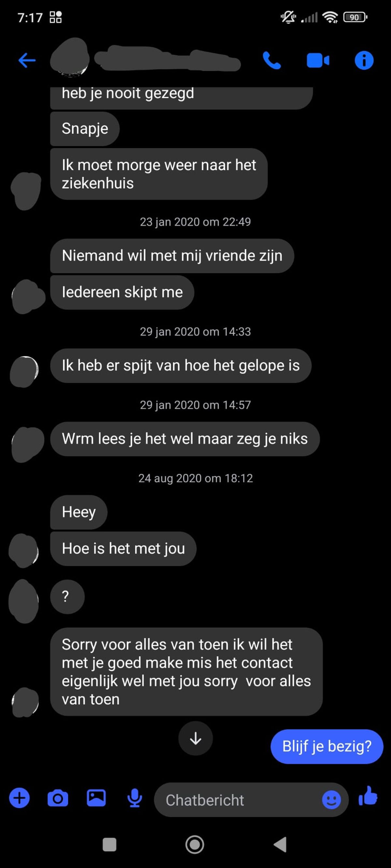Tap the Android back triangle button
This screenshot has height=868, width=391.
pos(280,845)
